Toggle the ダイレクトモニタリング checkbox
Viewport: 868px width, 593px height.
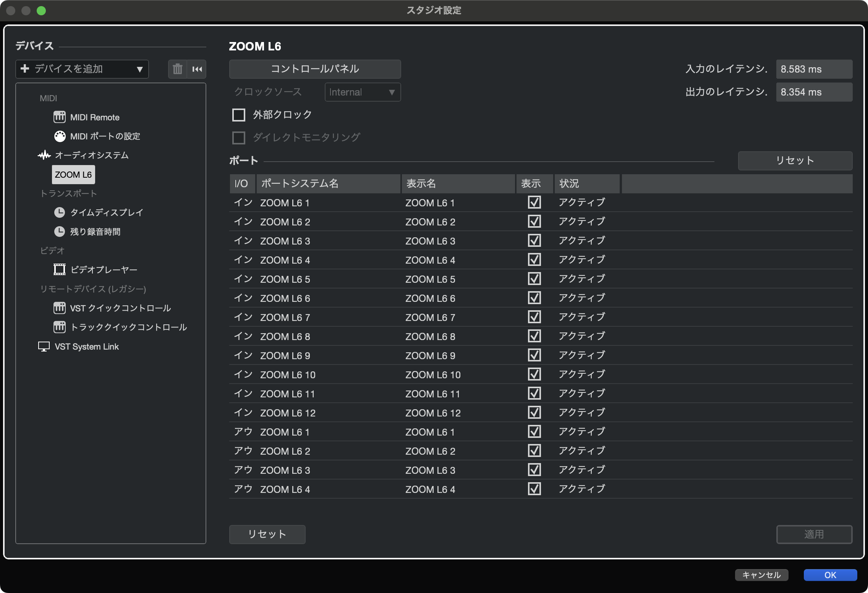point(239,138)
